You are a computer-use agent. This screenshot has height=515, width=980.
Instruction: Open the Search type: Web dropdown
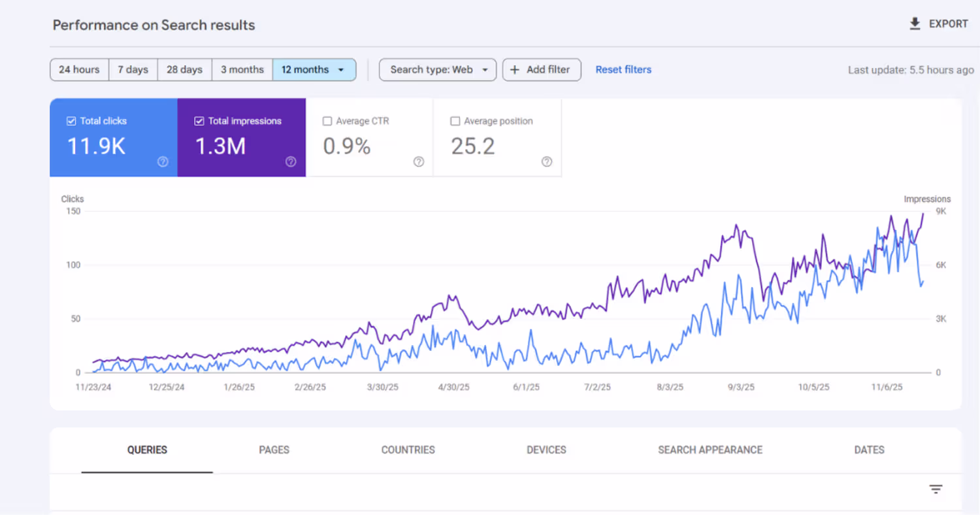438,70
